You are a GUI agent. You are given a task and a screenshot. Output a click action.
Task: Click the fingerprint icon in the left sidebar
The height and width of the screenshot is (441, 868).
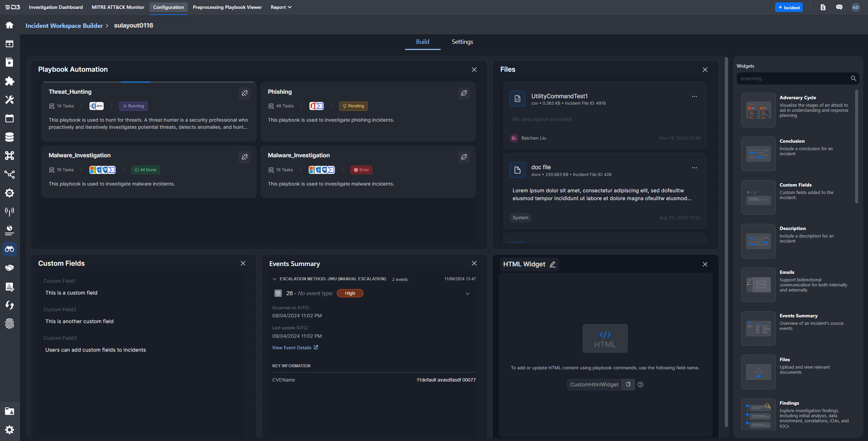coord(10,323)
